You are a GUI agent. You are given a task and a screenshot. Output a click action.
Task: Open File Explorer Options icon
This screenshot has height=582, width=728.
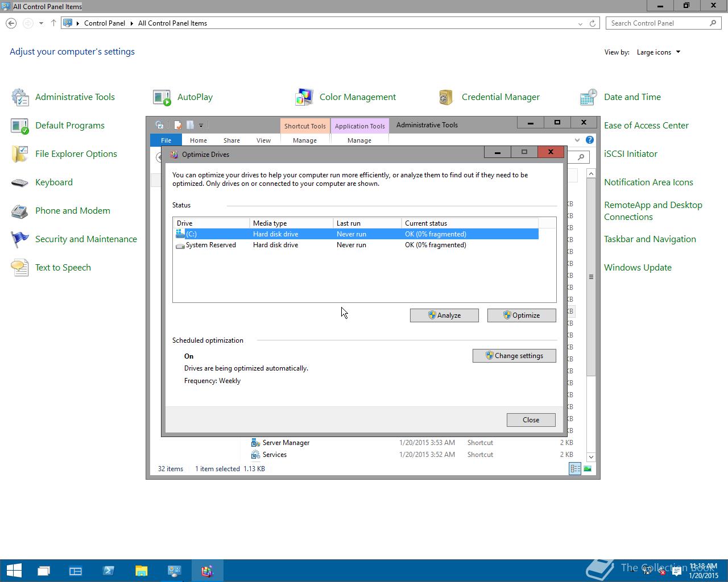tap(20, 154)
